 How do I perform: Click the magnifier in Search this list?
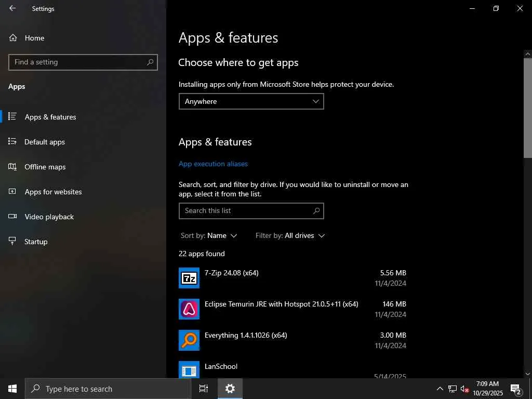[316, 211]
